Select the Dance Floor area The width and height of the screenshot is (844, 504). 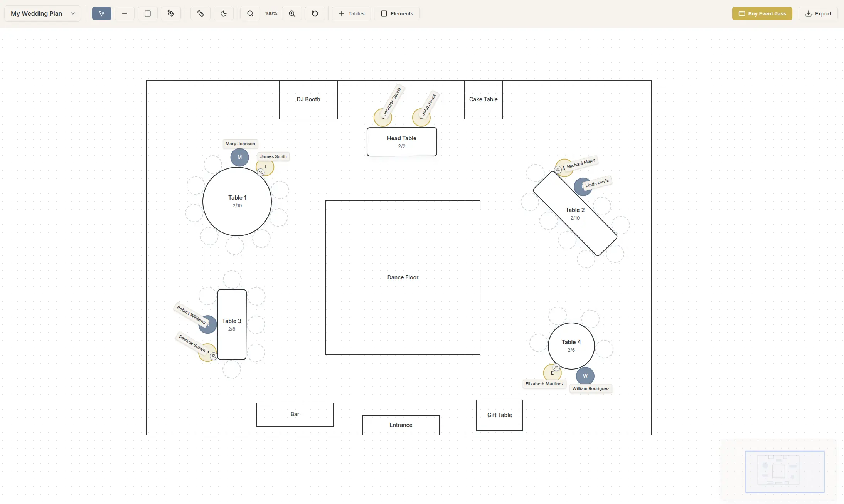pos(403,277)
